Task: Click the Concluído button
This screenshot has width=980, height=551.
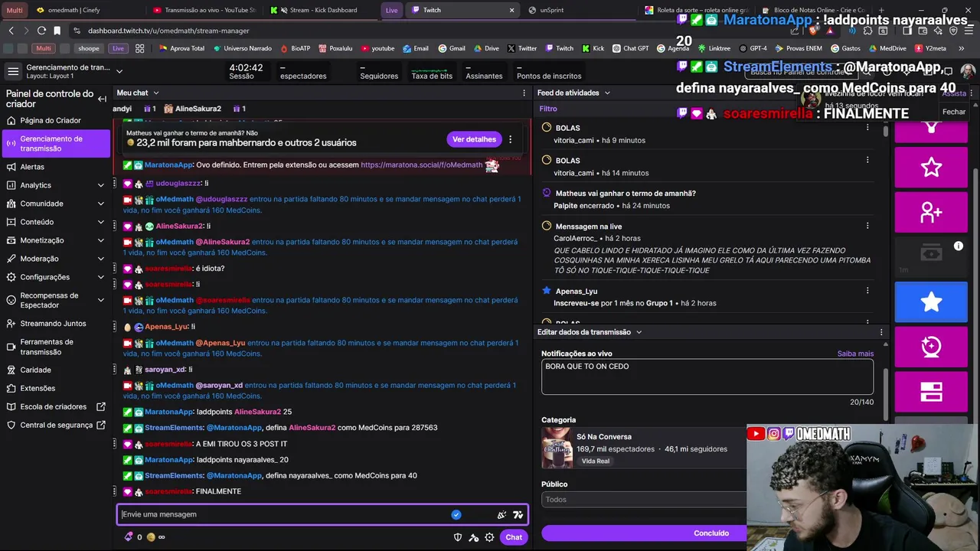Action: tap(711, 533)
